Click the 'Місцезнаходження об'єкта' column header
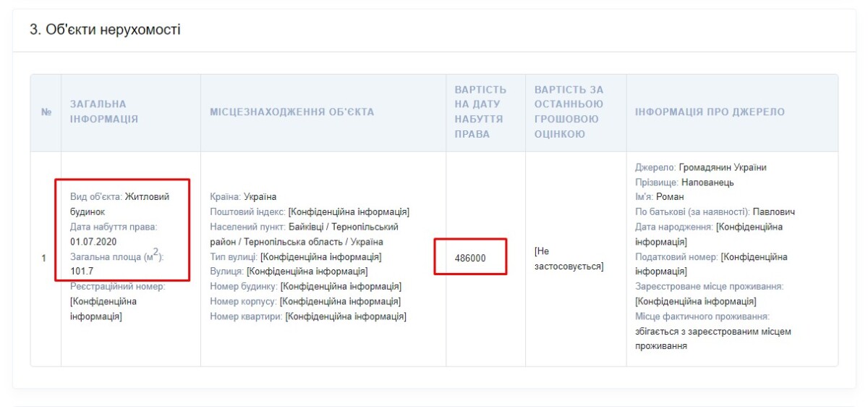This screenshot has height=407, width=868. pyautogui.click(x=292, y=112)
